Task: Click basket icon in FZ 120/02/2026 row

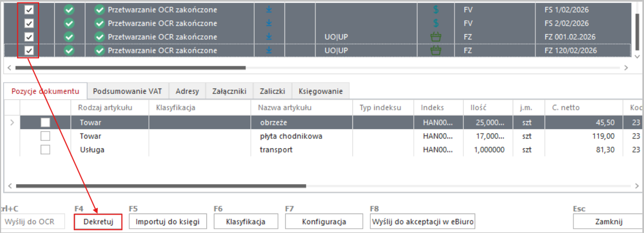Action: pyautogui.click(x=436, y=51)
